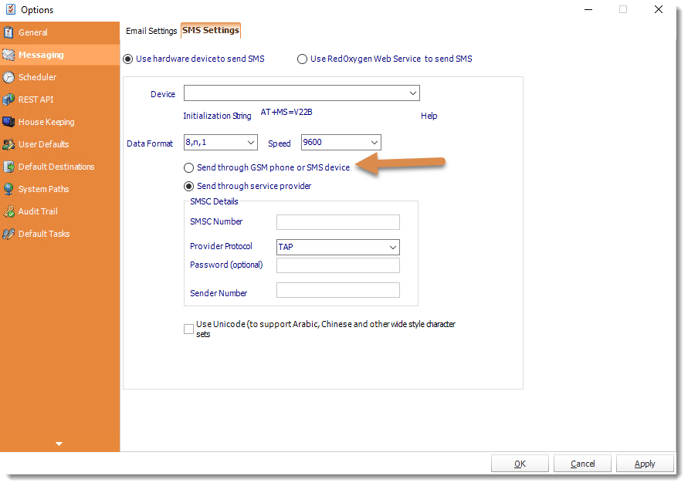
Task: Click the User Defaults people icon
Action: (x=8, y=144)
